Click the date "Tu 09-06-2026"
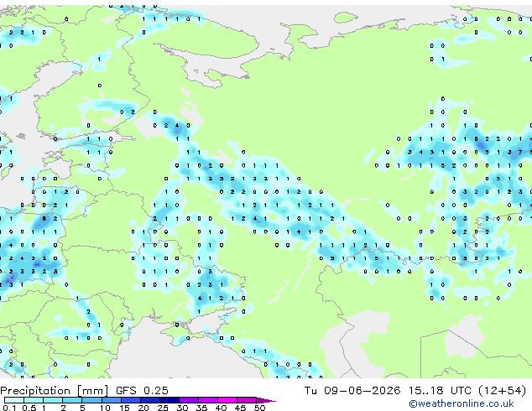 [352, 391]
